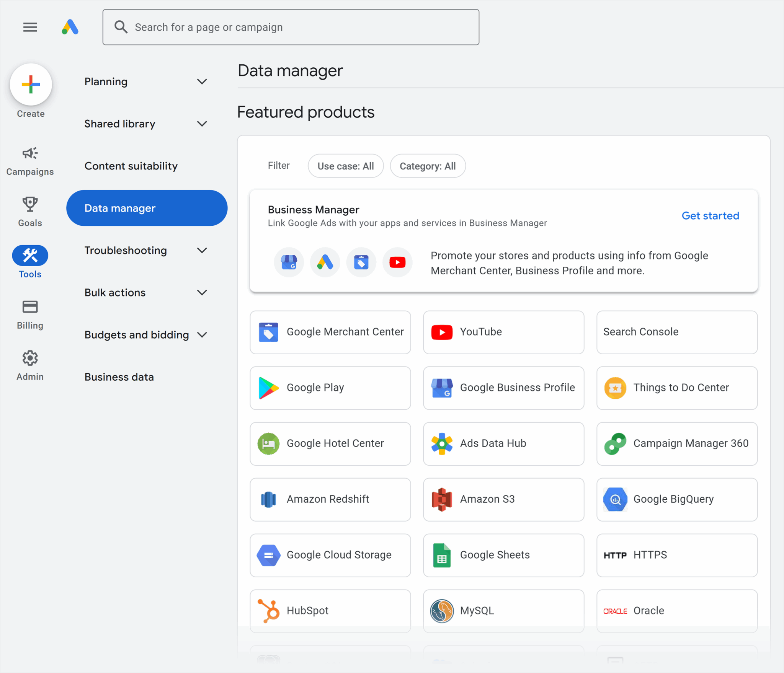Image resolution: width=784 pixels, height=673 pixels.
Task: Click the search magnifier icon
Action: point(121,27)
